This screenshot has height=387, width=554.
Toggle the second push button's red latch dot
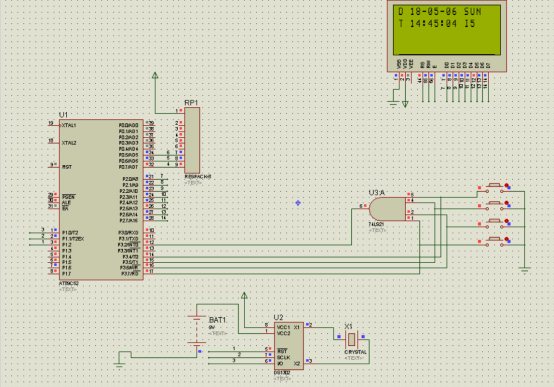(x=506, y=203)
